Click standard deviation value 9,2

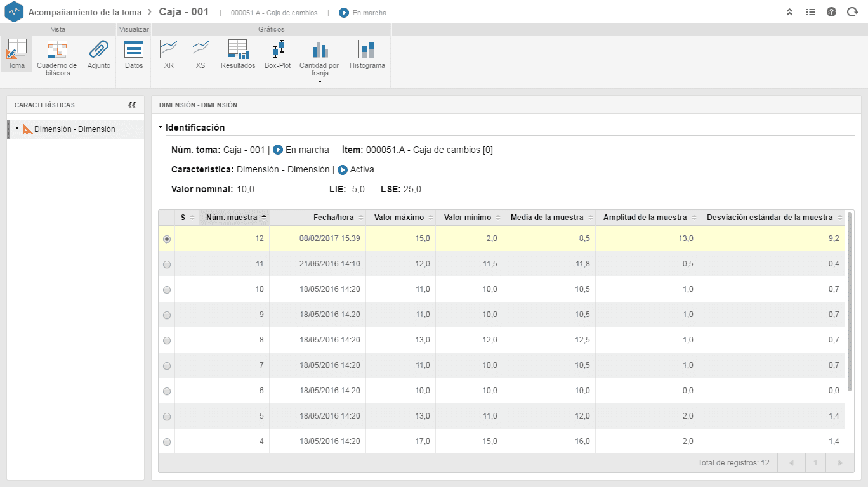point(834,238)
